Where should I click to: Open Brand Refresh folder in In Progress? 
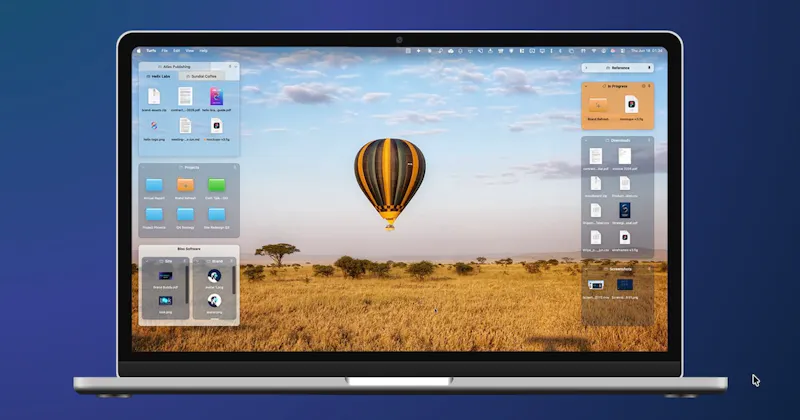click(598, 105)
